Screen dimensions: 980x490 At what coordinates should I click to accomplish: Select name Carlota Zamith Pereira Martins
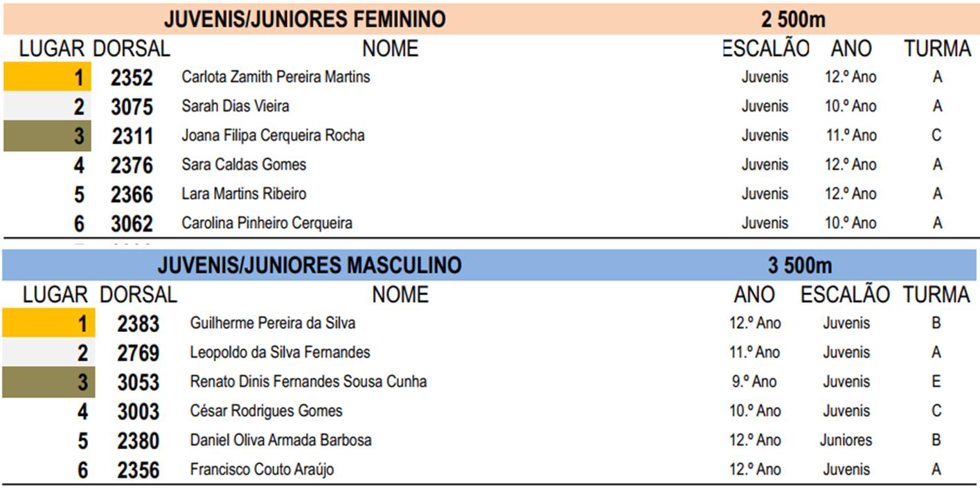(276, 77)
